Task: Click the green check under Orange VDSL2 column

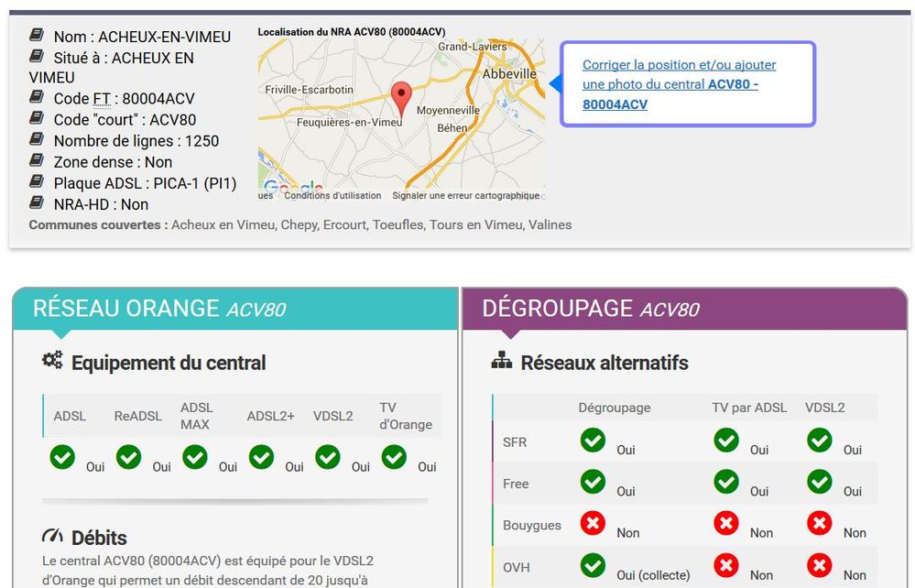Action: click(x=328, y=457)
